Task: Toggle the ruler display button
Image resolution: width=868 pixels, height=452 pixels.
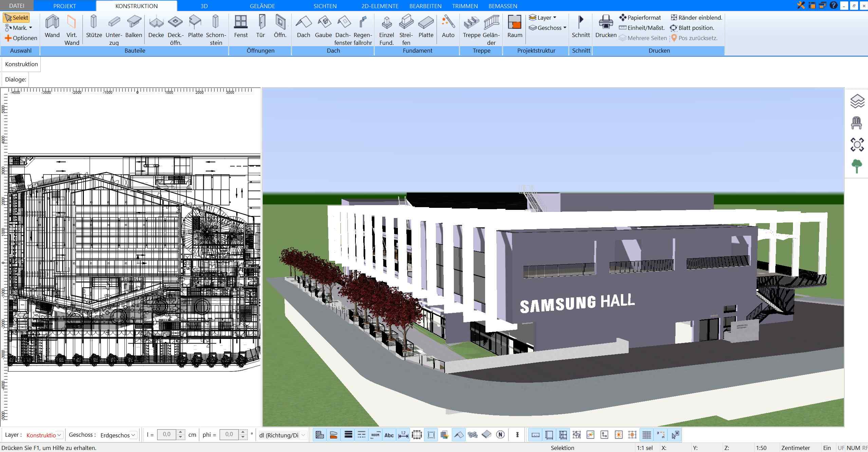Action: click(535, 435)
